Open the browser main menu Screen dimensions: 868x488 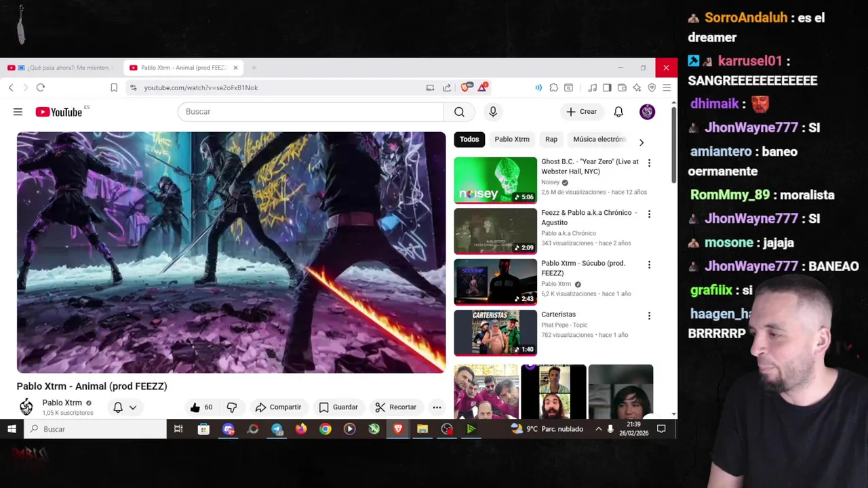tap(667, 87)
